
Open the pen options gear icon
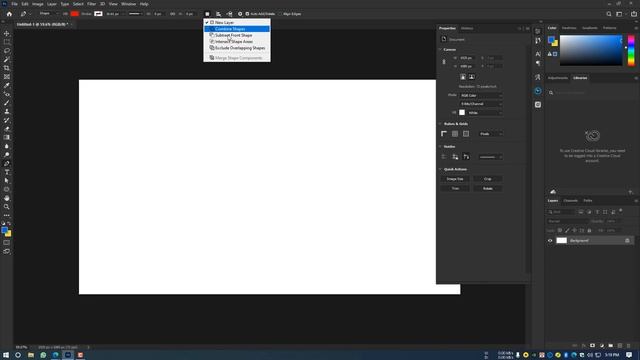tap(240, 14)
